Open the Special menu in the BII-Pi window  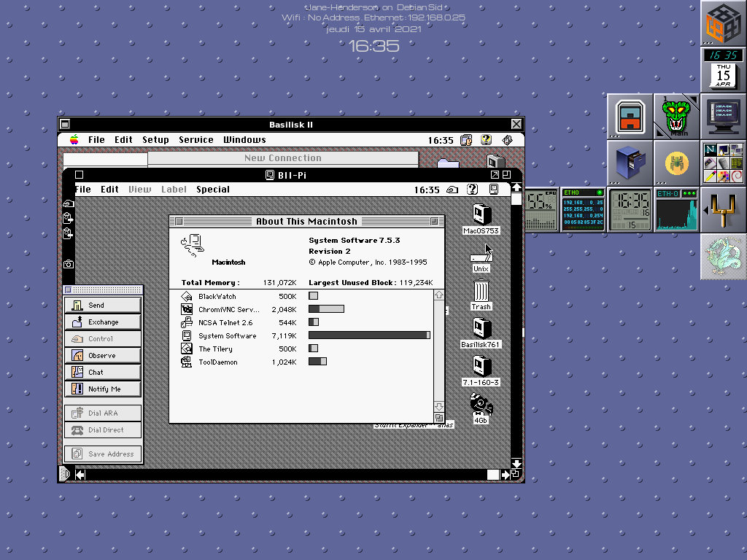[x=213, y=190]
